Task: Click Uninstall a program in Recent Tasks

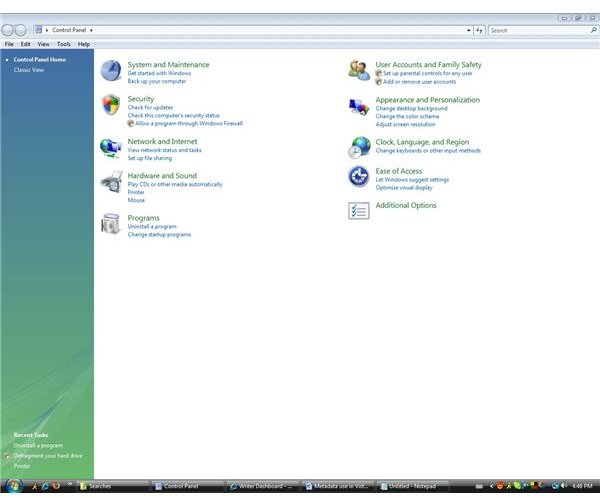Action: (38, 446)
